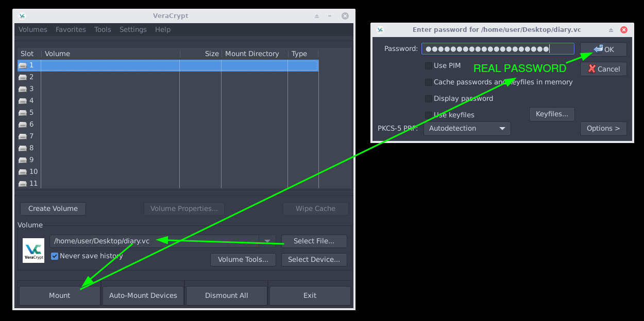Click VeraCrypt main window title bar icon

tap(22, 16)
